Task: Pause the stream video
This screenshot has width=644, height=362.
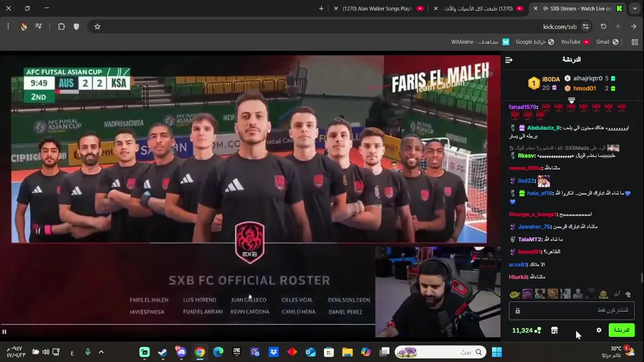Action: (4, 331)
